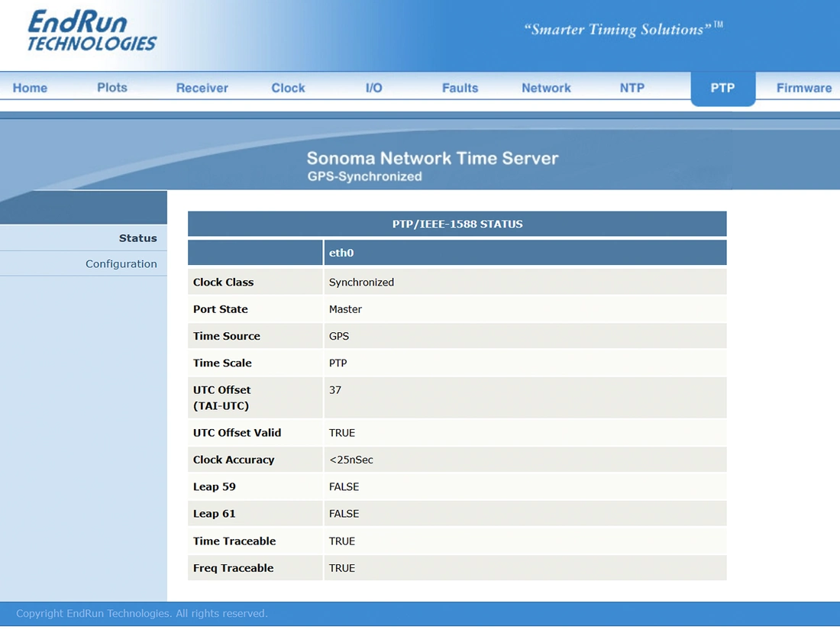Select the PTP time scale value

[338, 363]
